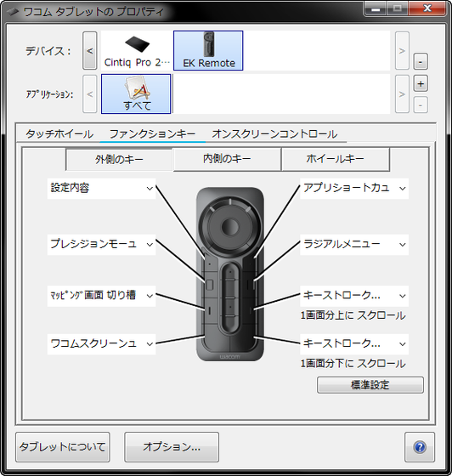Open the ラジアルメニュー dropdown
Image resolution: width=452 pixels, height=476 pixels.
click(x=354, y=245)
